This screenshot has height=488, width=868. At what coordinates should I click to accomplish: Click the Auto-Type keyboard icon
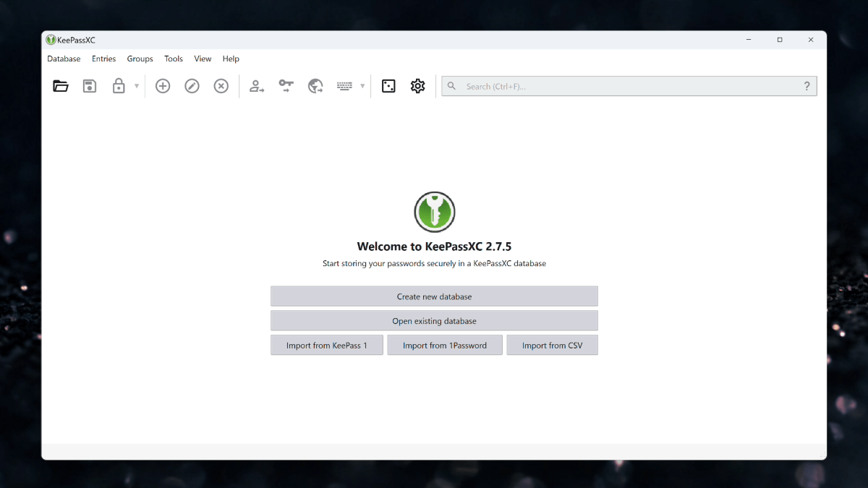point(344,86)
